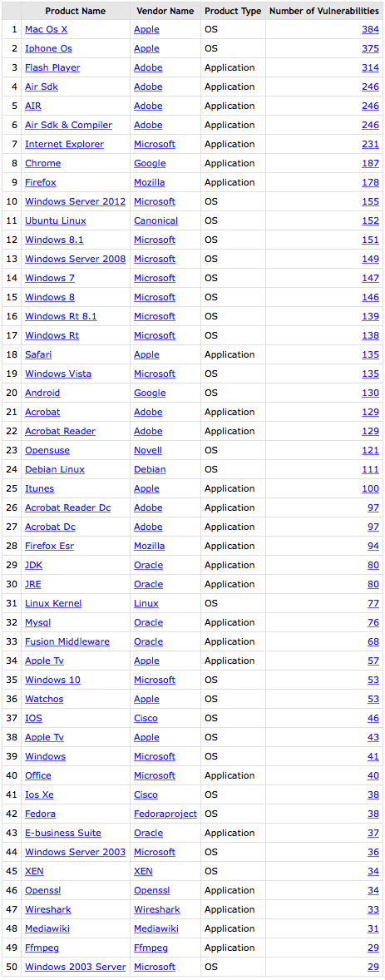Click the JDK product link
Screen dimensions: 385x980
tap(34, 565)
